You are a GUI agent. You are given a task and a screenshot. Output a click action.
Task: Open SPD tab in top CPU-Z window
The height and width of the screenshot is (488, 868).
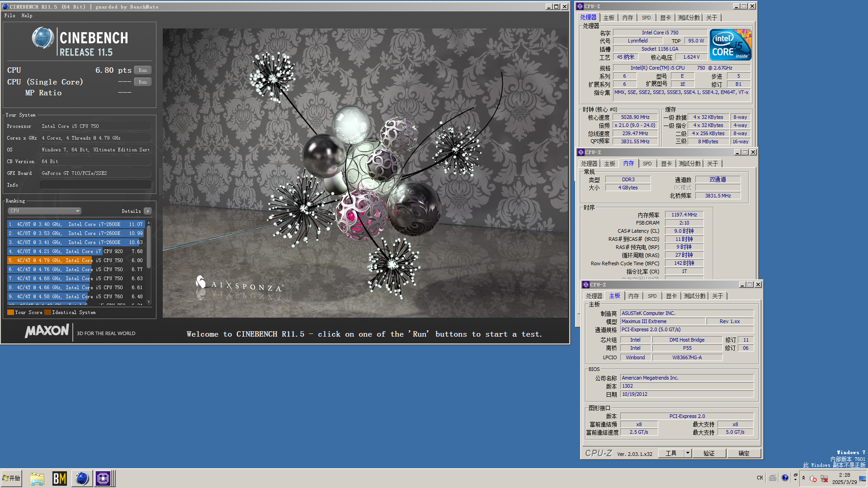646,18
